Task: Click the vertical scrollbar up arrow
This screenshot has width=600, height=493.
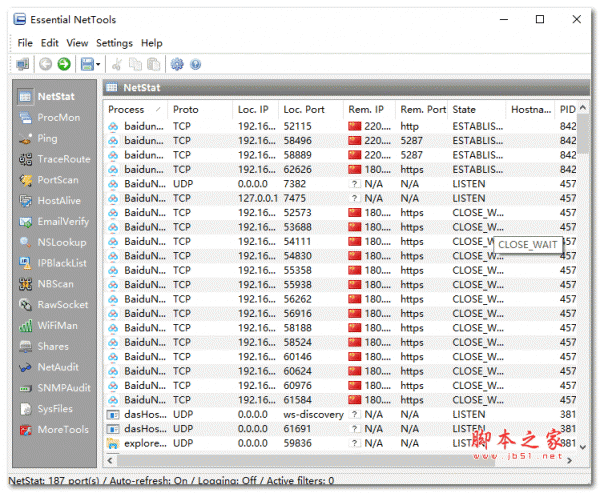Action: [x=583, y=108]
